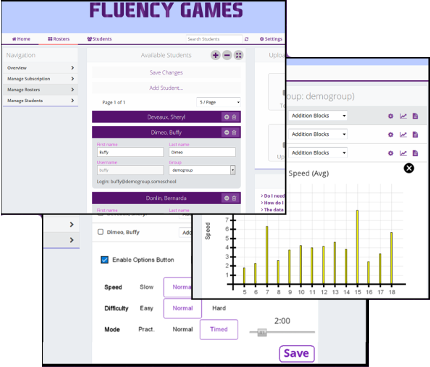Open chart icon on second Addition Blocks row
The width and height of the screenshot is (430, 367).
403,135
